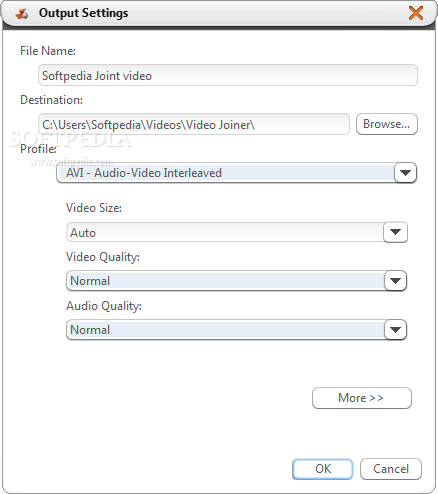The height and width of the screenshot is (494, 438).
Task: Click the Video Size label
Action: coord(94,208)
